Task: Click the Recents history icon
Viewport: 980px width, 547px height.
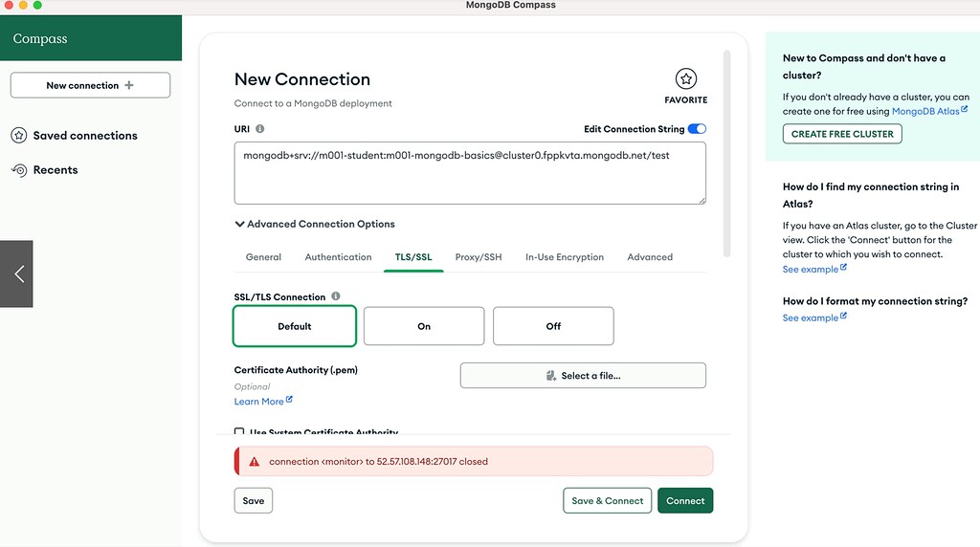Action: coord(19,170)
